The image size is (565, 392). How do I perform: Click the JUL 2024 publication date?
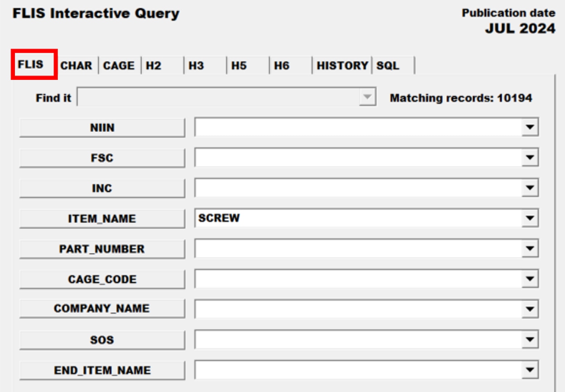tap(520, 28)
